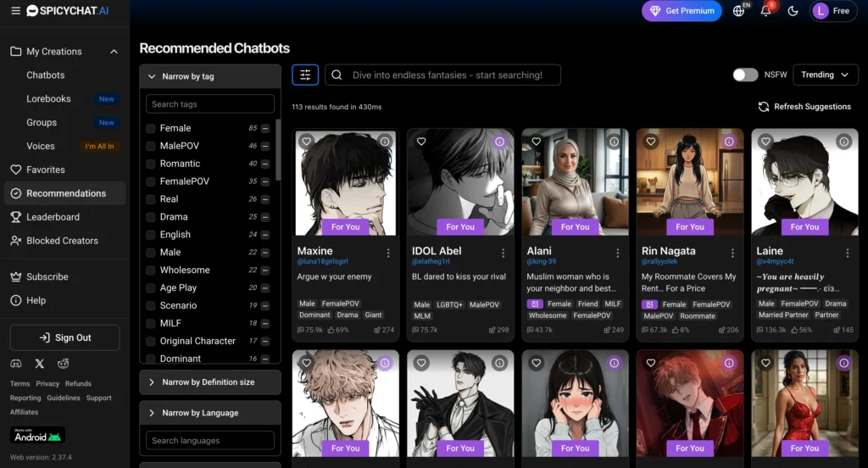Screen dimensions: 868x468
Task: Click Refresh Suggestions text
Action: 812,107
